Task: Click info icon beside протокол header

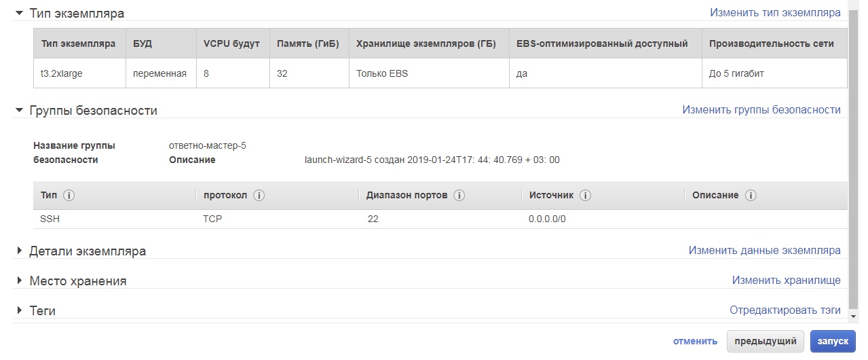Action: click(x=259, y=196)
